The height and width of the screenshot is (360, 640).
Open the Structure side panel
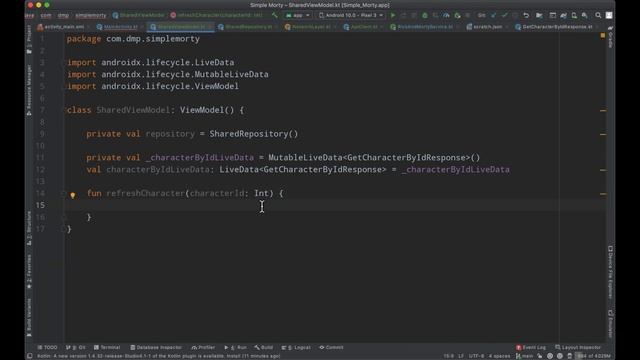[29, 228]
